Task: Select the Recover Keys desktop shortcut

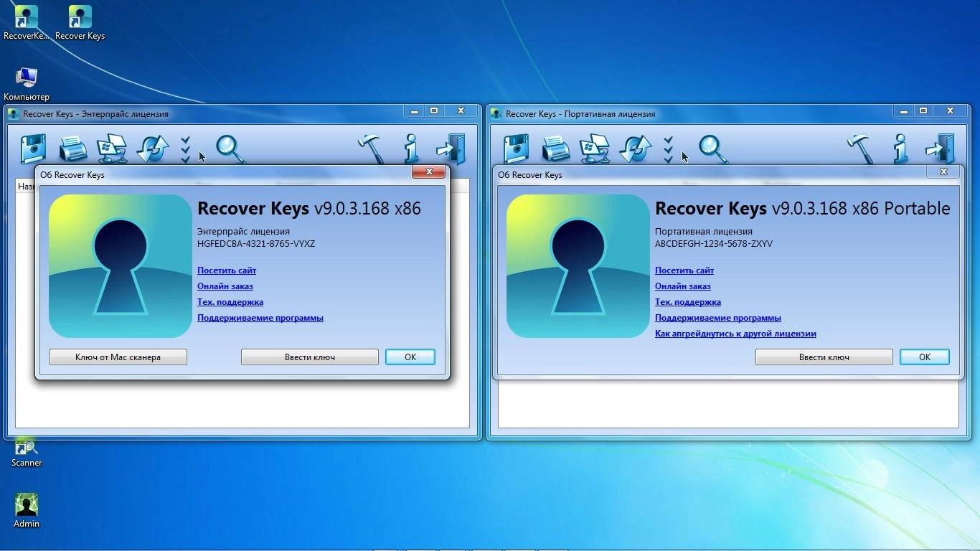Action: (80, 22)
